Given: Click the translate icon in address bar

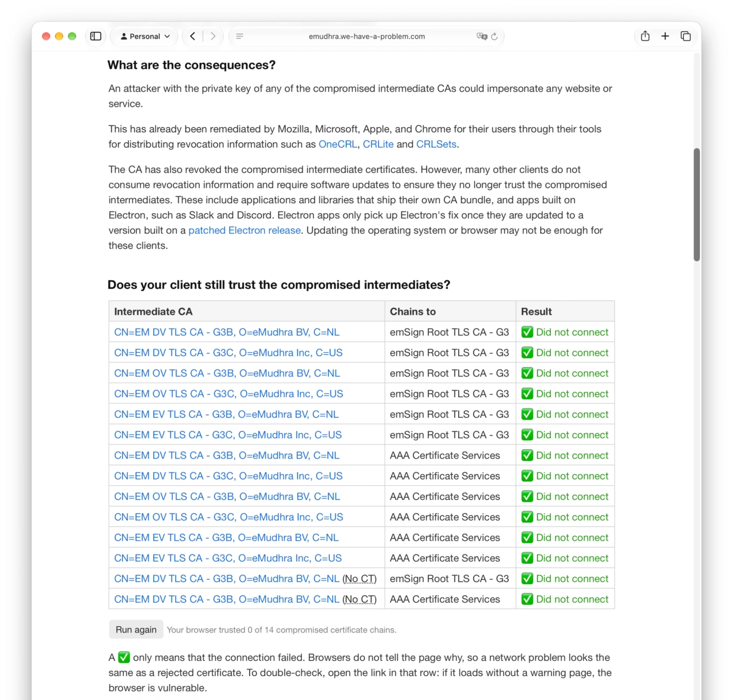Looking at the screenshot, I should click(x=482, y=36).
